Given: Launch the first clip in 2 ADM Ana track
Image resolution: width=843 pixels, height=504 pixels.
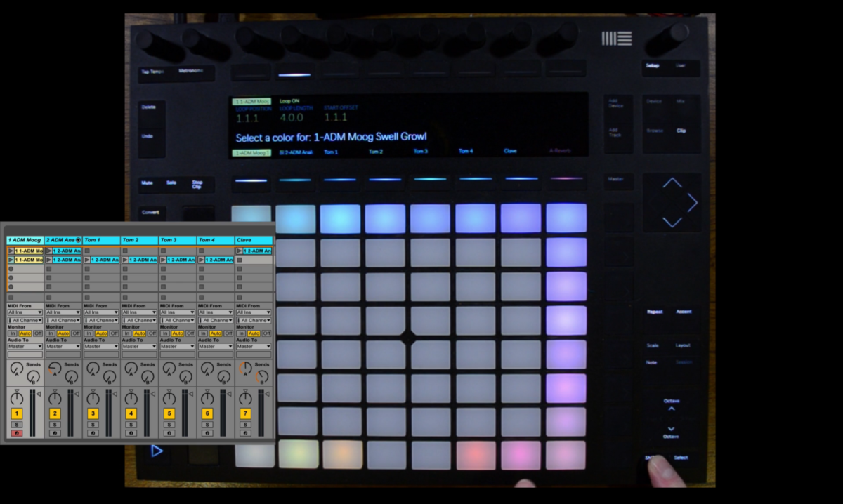Looking at the screenshot, I should tap(49, 251).
